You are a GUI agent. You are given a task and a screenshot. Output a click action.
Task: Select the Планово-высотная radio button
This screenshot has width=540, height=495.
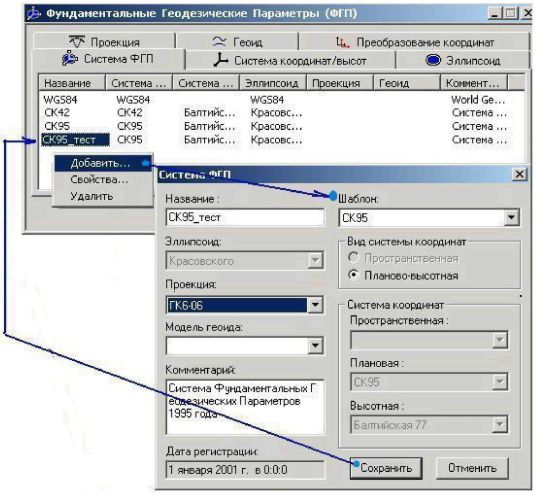353,275
